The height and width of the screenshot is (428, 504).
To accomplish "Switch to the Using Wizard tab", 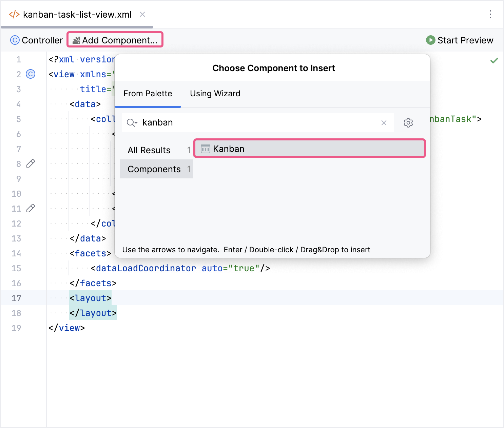I will [215, 94].
